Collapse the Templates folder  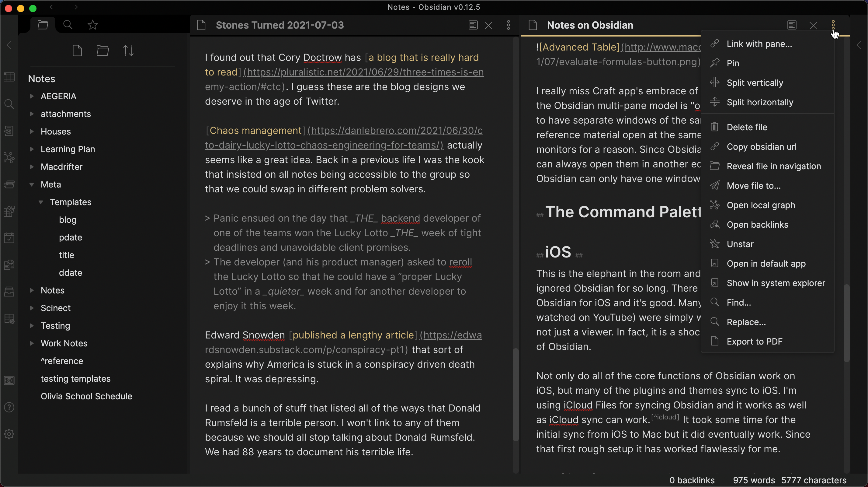41,202
